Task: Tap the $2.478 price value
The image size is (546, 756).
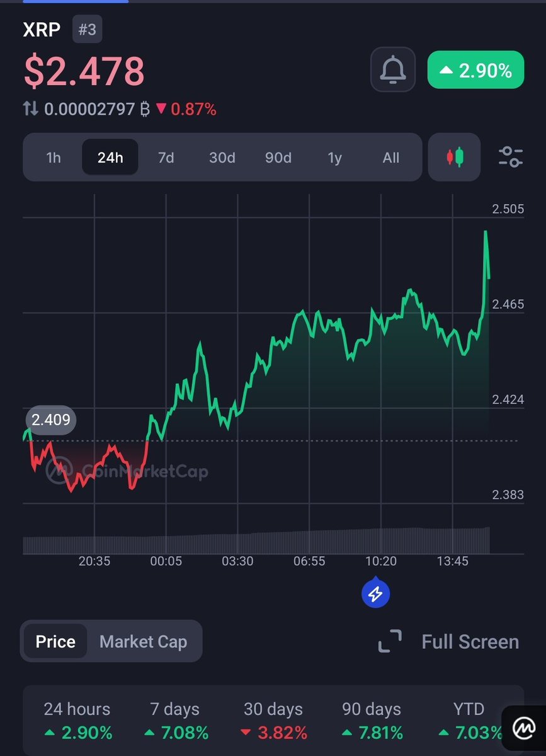Action: click(84, 71)
